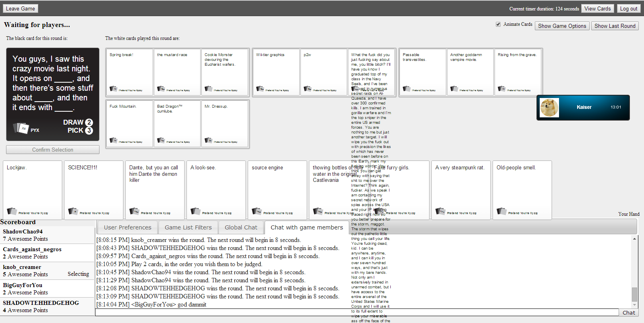
Task: Click the Kaiser notification name
Action: click(584, 107)
